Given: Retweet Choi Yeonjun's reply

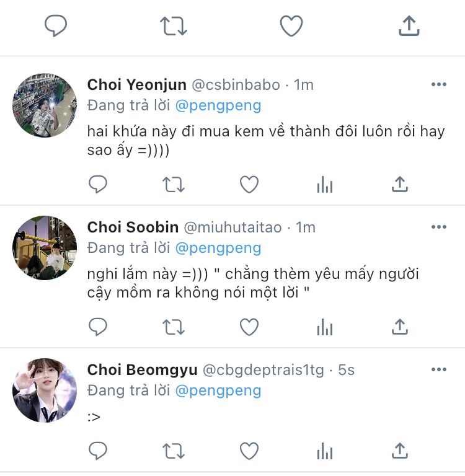Looking at the screenshot, I should [173, 184].
